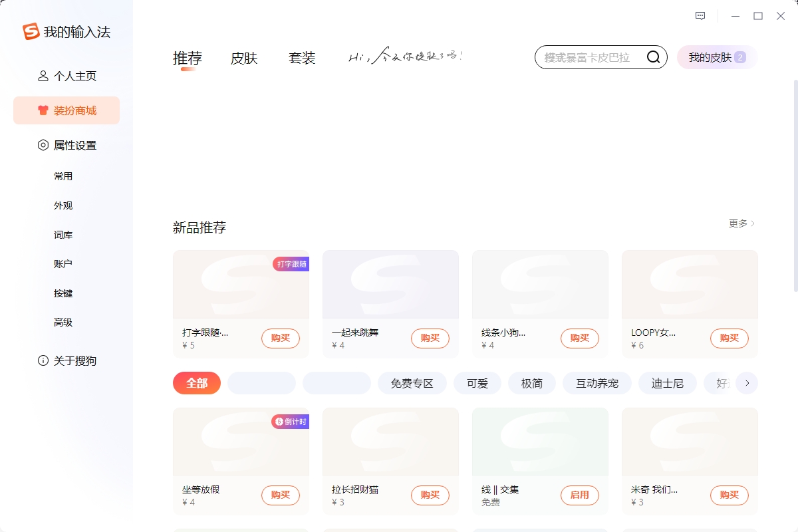Click 新品推荐 section heading
Image resolution: width=798 pixels, height=532 pixels.
pos(199,227)
